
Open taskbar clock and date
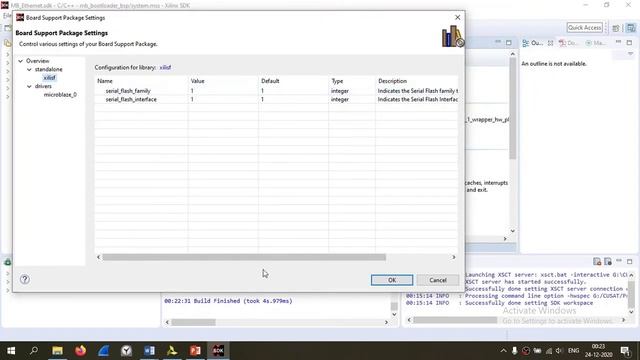(x=599, y=351)
